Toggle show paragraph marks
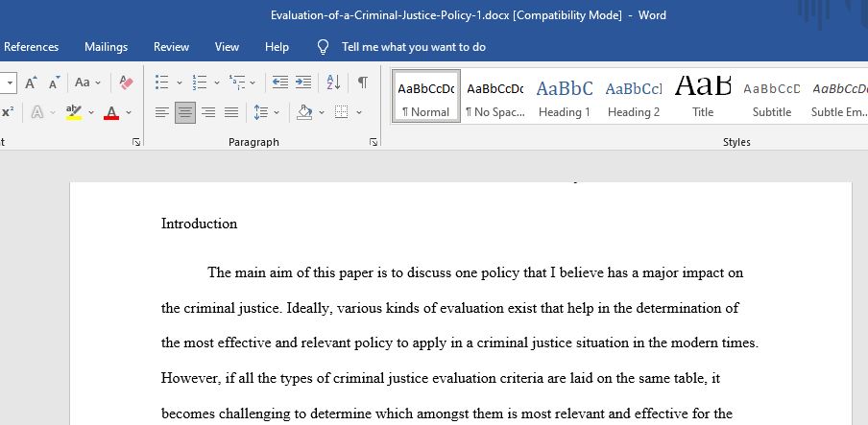Image resolution: width=868 pixels, height=425 pixels. 363,83
